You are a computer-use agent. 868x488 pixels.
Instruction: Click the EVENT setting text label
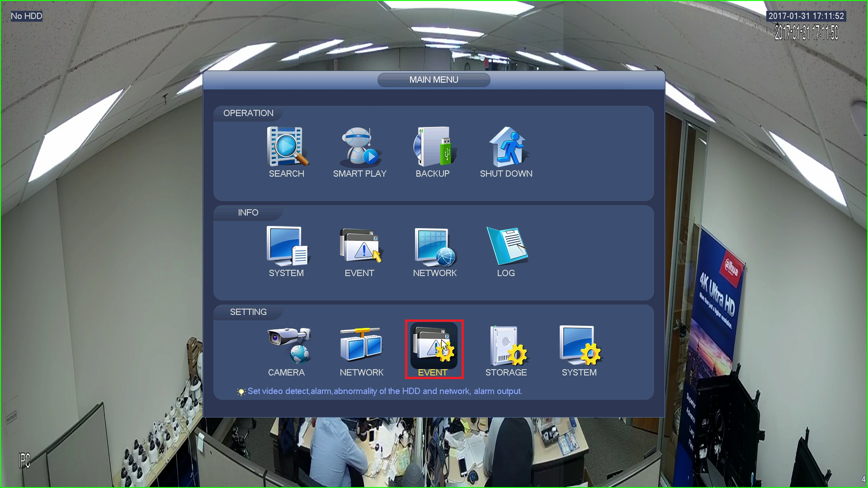(x=433, y=373)
